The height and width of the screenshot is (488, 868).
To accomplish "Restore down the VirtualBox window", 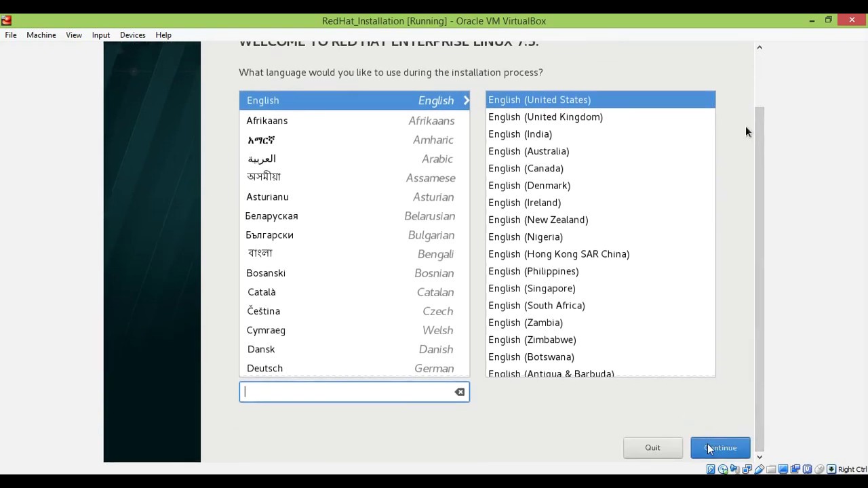I will click(x=828, y=20).
